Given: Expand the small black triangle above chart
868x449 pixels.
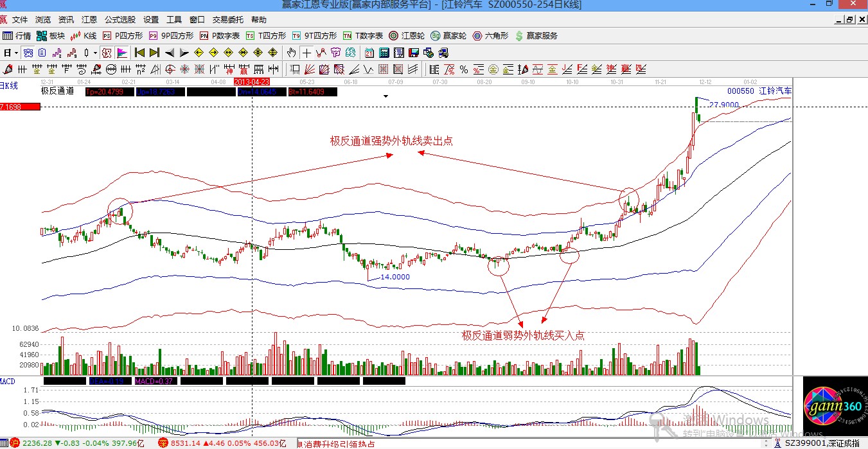Looking at the screenshot, I should pos(386,96).
